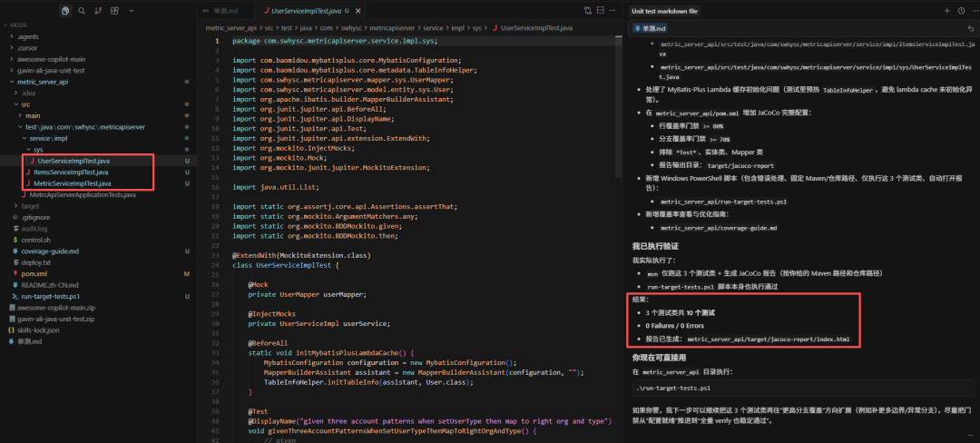Open run-target-tests.ps1 in explorer
The width and height of the screenshot is (980, 443).
click(x=50, y=296)
